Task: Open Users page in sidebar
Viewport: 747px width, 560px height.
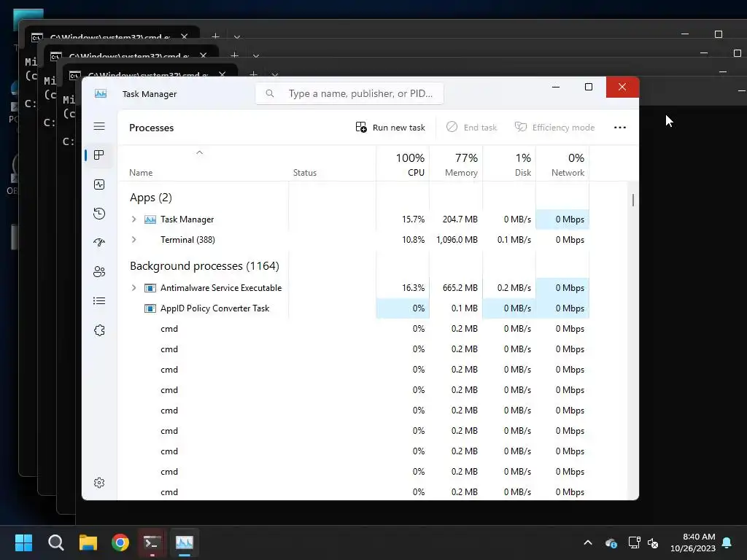Action: coord(99,272)
